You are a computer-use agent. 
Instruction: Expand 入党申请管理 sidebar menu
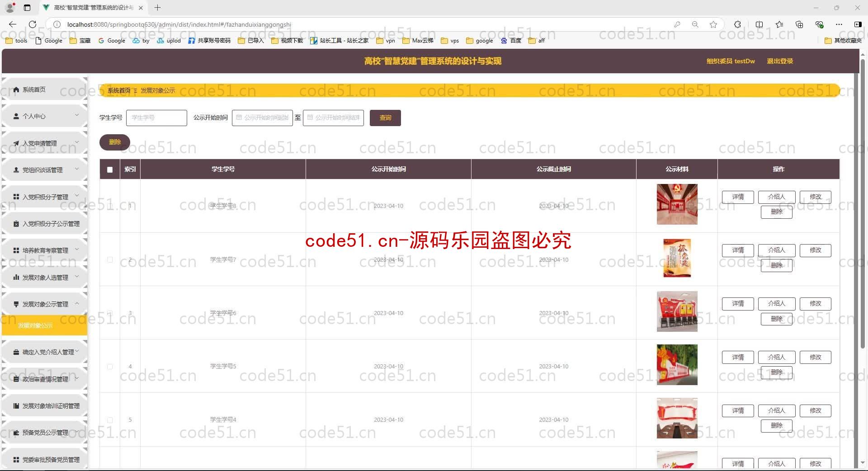[44, 143]
